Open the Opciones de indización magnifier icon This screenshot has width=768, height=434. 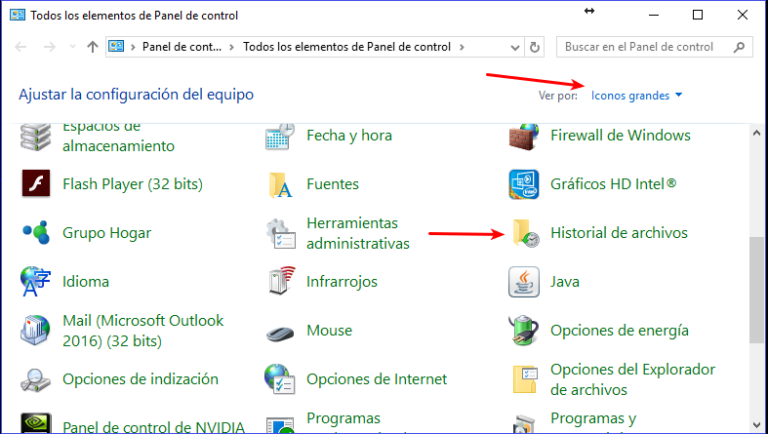click(x=35, y=380)
